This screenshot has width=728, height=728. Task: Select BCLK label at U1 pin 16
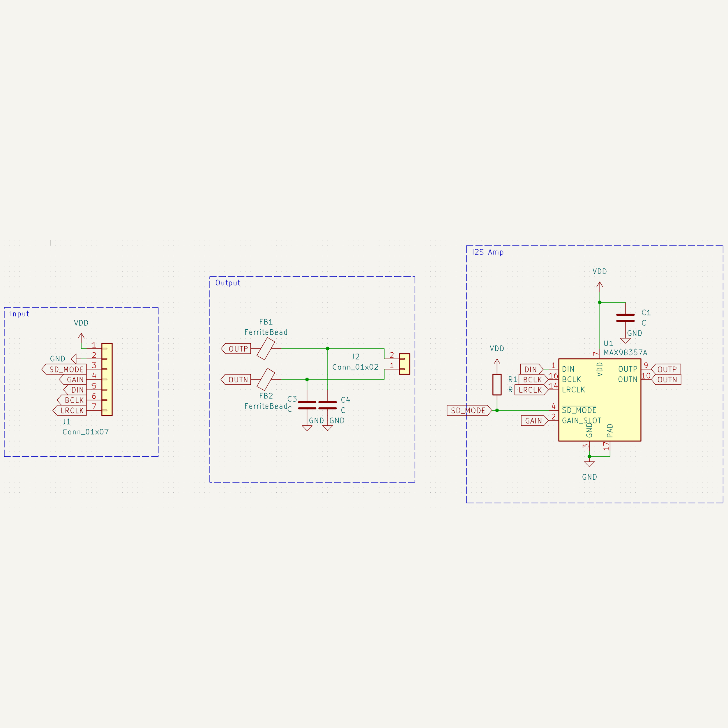(533, 379)
